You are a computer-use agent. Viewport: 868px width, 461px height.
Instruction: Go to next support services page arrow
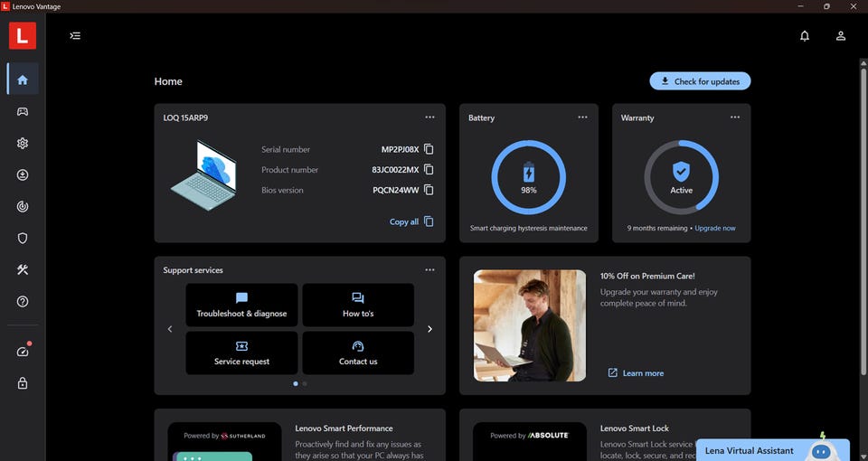point(429,329)
